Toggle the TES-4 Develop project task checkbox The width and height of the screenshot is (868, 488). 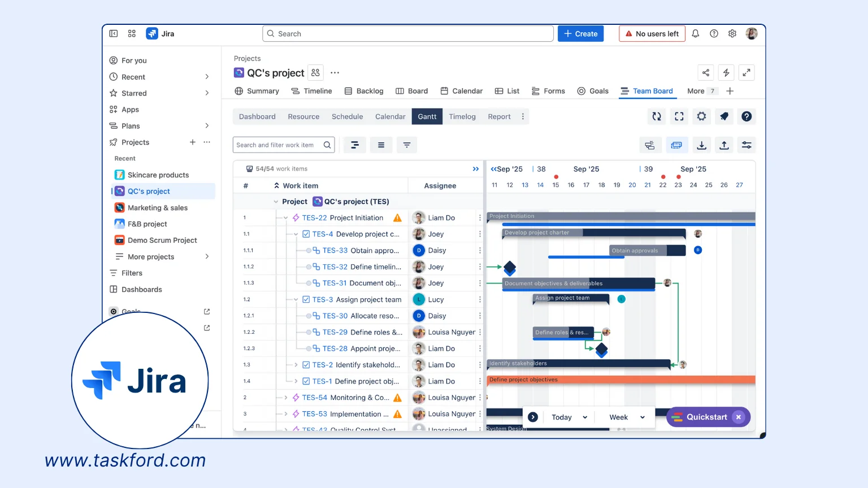[x=306, y=234]
